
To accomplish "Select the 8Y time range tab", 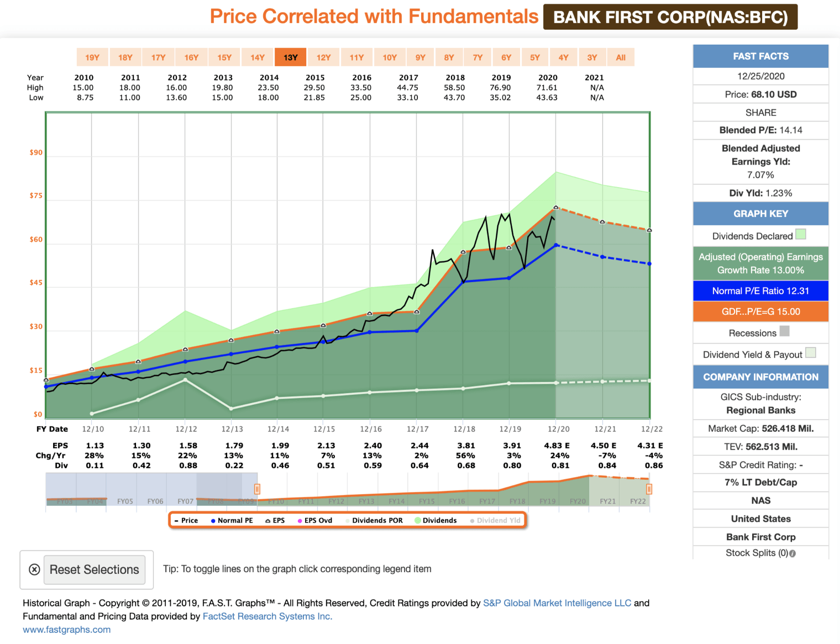I will 449,57.
